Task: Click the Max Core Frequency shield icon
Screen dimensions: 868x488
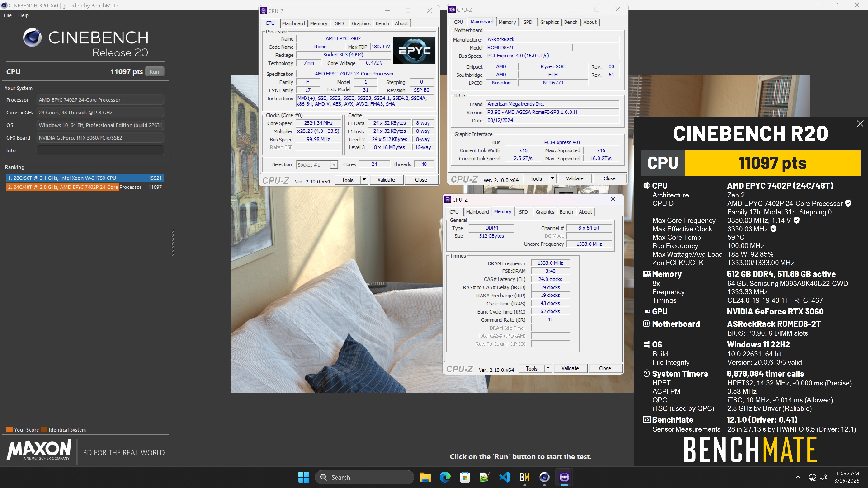Action: [x=797, y=220]
